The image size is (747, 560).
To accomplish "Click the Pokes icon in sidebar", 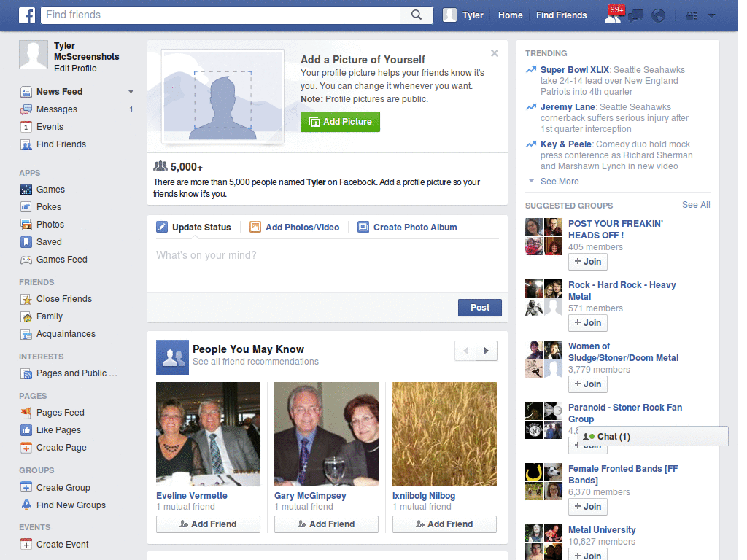I will [x=26, y=207].
